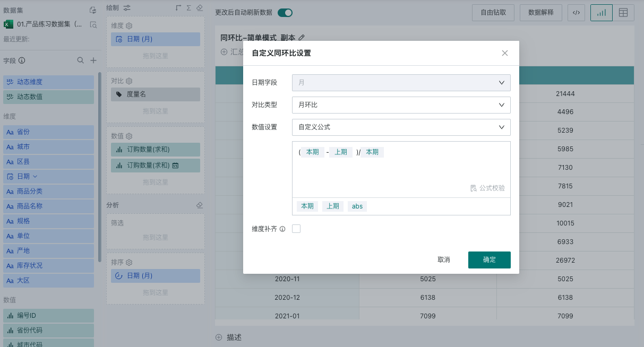Open the gear icon next to 对比
The image size is (644, 347).
click(129, 81)
